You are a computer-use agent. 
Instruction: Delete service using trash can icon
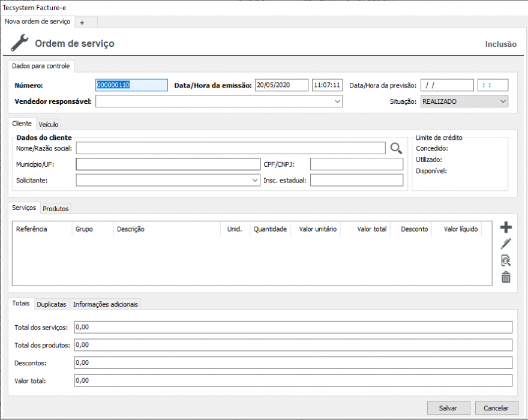pyautogui.click(x=506, y=277)
